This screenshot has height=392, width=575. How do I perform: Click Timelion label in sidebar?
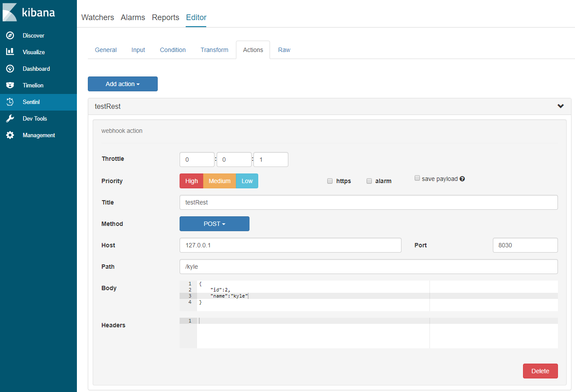tap(33, 85)
